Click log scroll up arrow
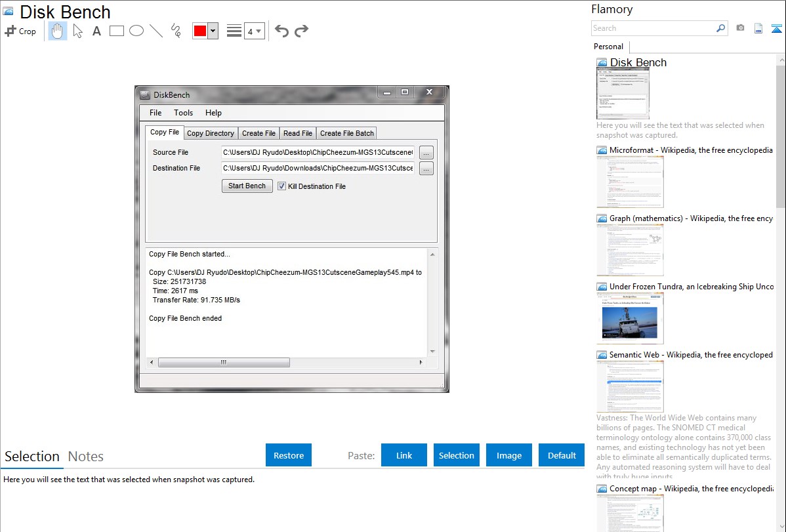Image resolution: width=786 pixels, height=532 pixels. (432, 255)
